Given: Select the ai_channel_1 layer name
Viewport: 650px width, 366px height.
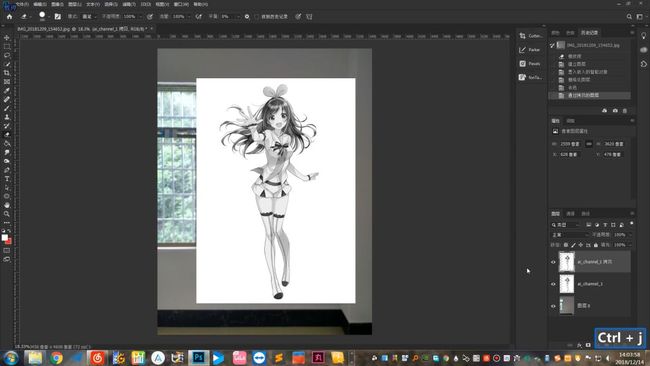Looking at the screenshot, I should tap(590, 284).
